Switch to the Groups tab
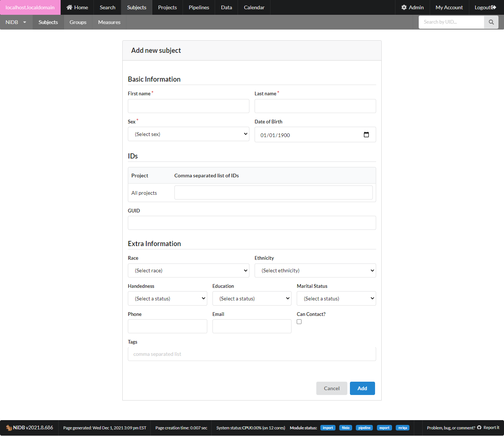This screenshot has height=436, width=504. point(78,22)
